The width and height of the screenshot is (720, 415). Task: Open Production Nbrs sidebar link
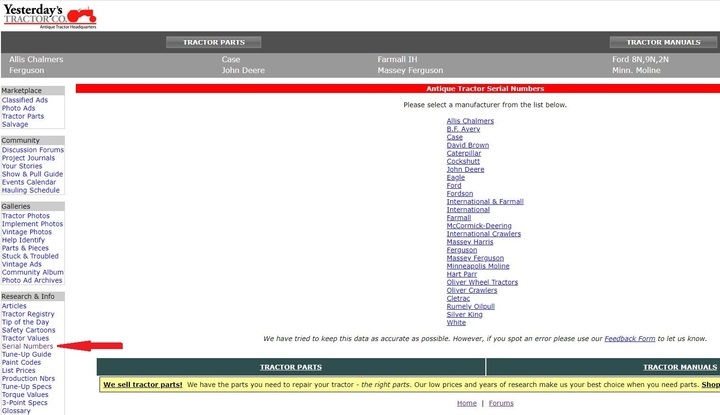[x=28, y=379]
